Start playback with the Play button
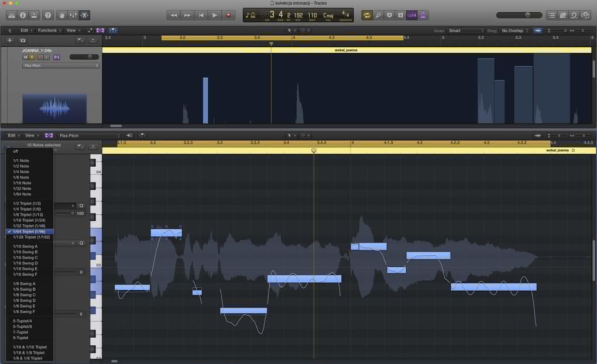The height and width of the screenshot is (364, 597). click(x=215, y=15)
